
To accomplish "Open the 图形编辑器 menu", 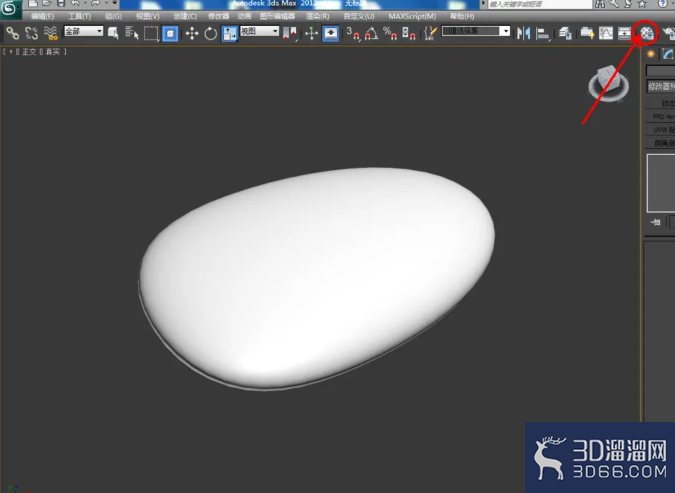I will coord(277,16).
